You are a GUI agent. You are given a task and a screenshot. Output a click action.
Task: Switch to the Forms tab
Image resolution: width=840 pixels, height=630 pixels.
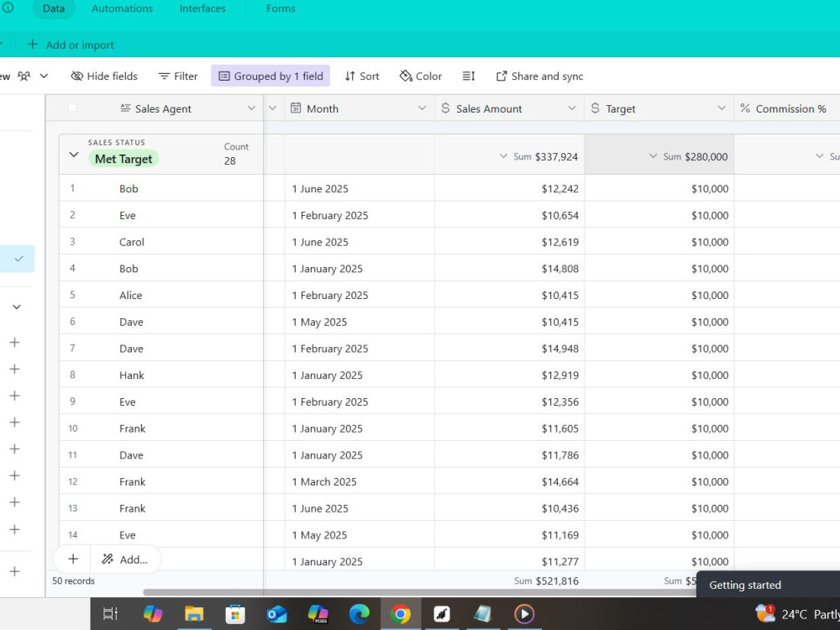point(281,8)
